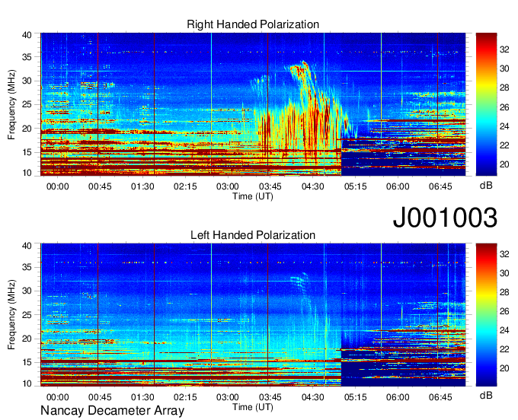Click the '20' frequency tick on Left Handed plot
The width and height of the screenshot is (518, 420).
click(27, 339)
